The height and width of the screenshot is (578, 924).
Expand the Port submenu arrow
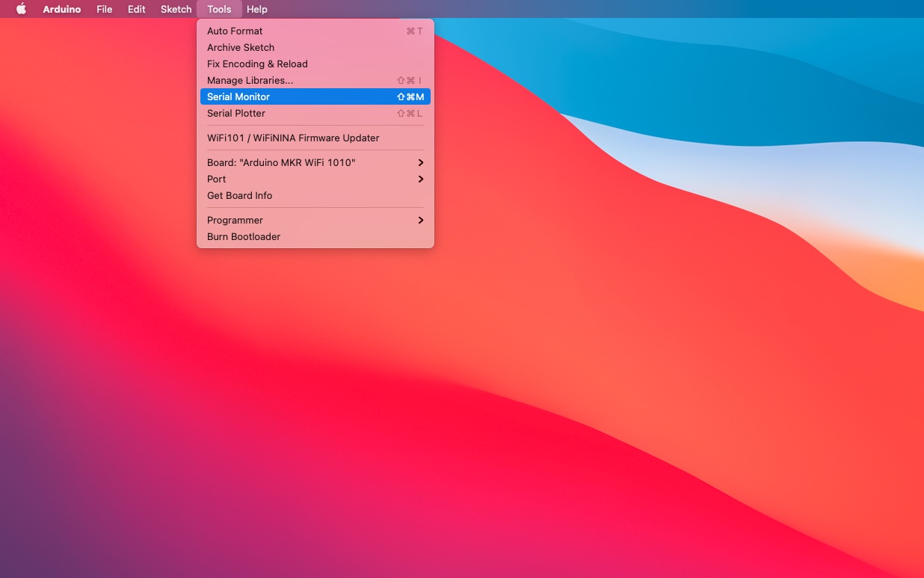coord(421,179)
